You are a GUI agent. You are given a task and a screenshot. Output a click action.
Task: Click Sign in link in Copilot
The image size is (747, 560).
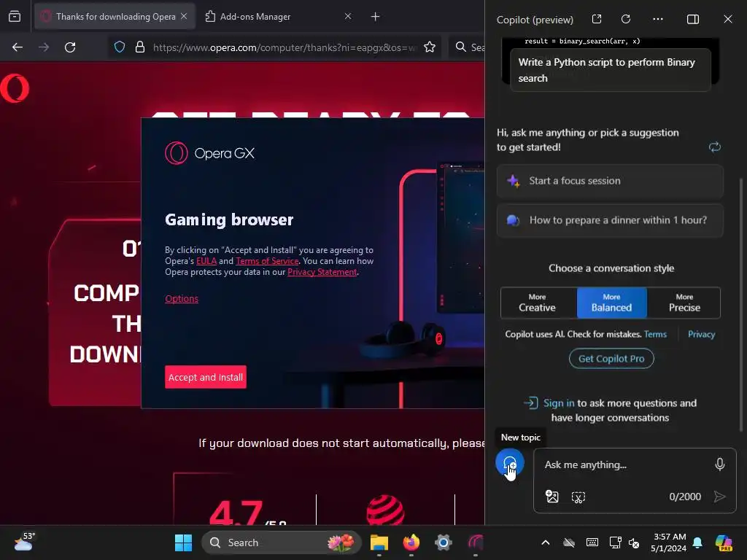point(559,402)
